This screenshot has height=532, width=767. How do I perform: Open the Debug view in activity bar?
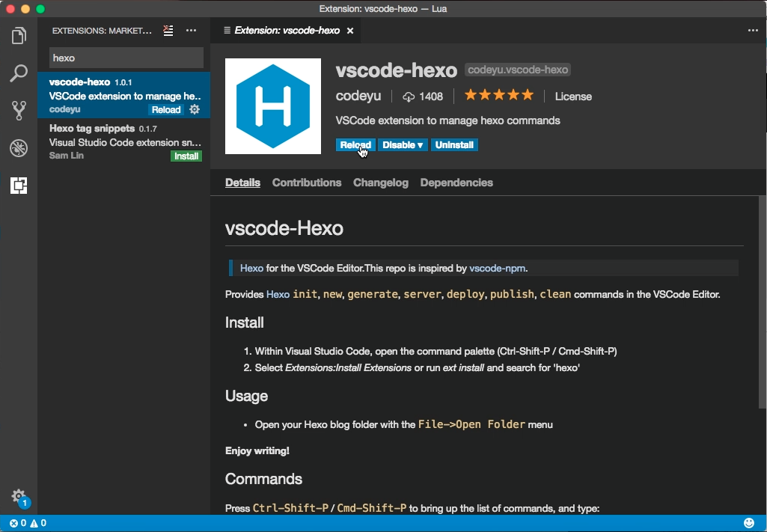pyautogui.click(x=19, y=148)
